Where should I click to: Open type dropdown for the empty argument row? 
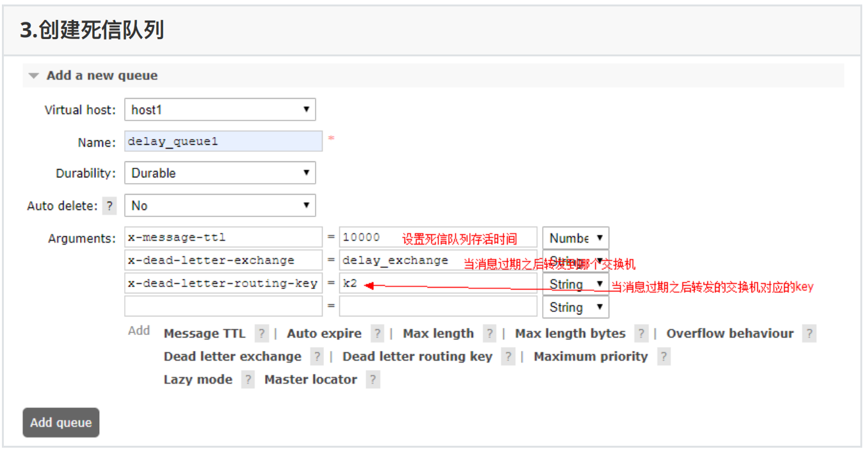pos(575,307)
